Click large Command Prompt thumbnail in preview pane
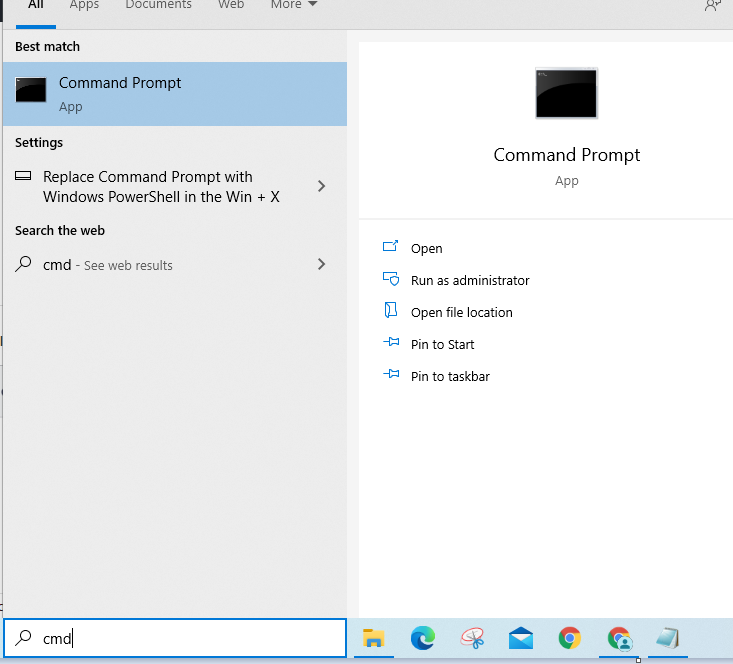This screenshot has height=664, width=733. point(566,93)
